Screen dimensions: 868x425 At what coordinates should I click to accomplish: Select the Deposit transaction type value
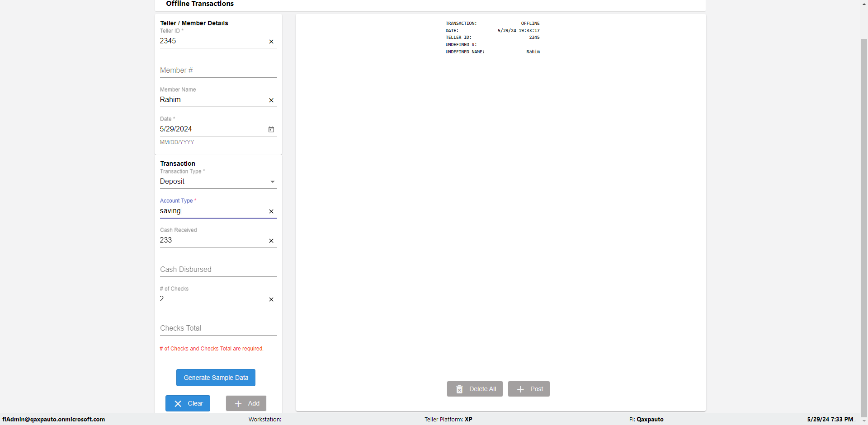[172, 181]
